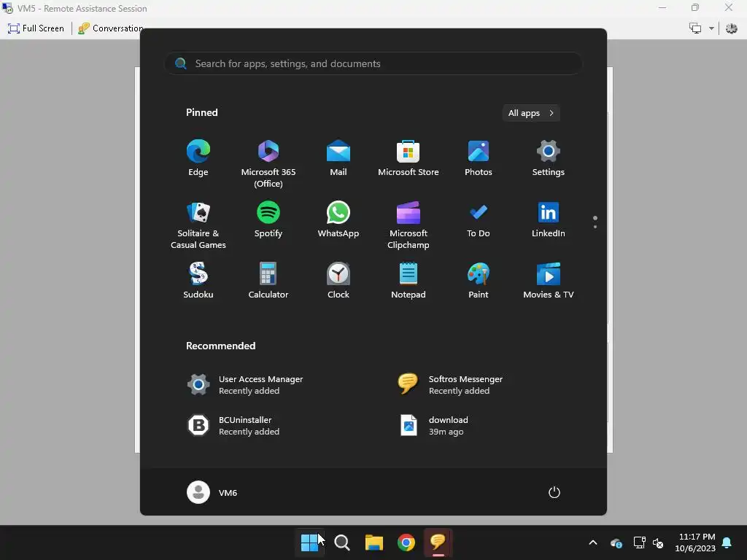
Task: Launch the Photos app
Action: pos(479,158)
